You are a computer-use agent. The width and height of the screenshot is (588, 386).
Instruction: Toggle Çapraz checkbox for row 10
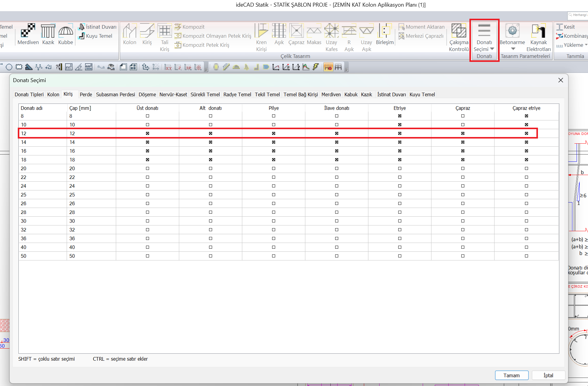pos(463,125)
